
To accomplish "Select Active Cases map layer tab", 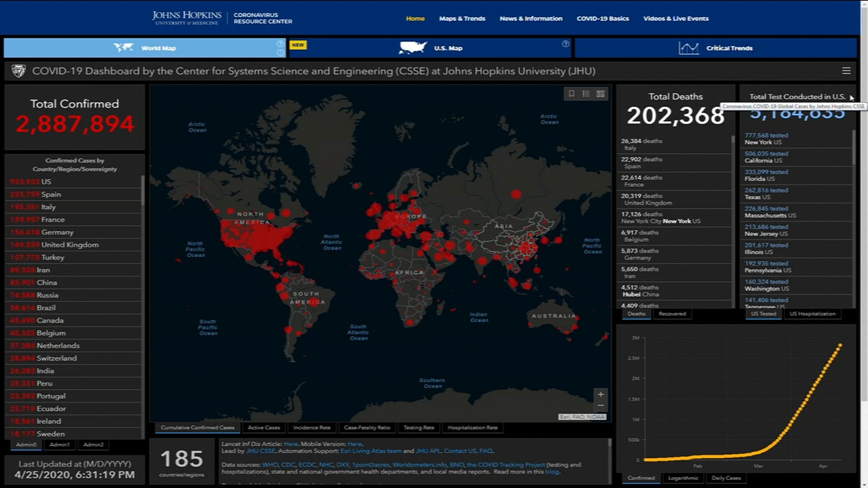I will tap(264, 428).
